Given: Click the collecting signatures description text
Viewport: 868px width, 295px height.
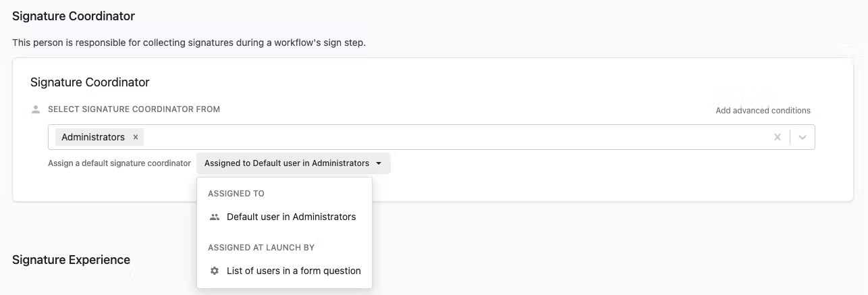Looking at the screenshot, I should click(x=189, y=43).
